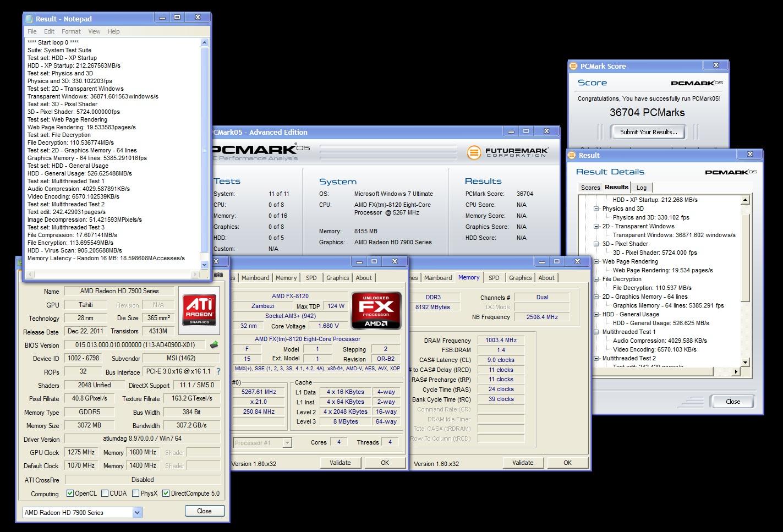Open the View menu in Notepad
Image resolution: width=783 pixels, height=532 pixels.
[x=94, y=31]
